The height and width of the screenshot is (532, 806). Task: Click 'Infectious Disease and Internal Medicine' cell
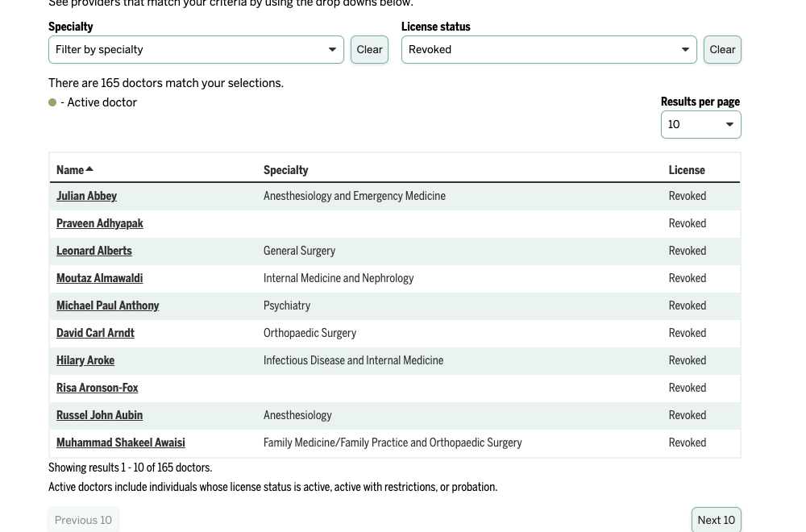point(354,360)
